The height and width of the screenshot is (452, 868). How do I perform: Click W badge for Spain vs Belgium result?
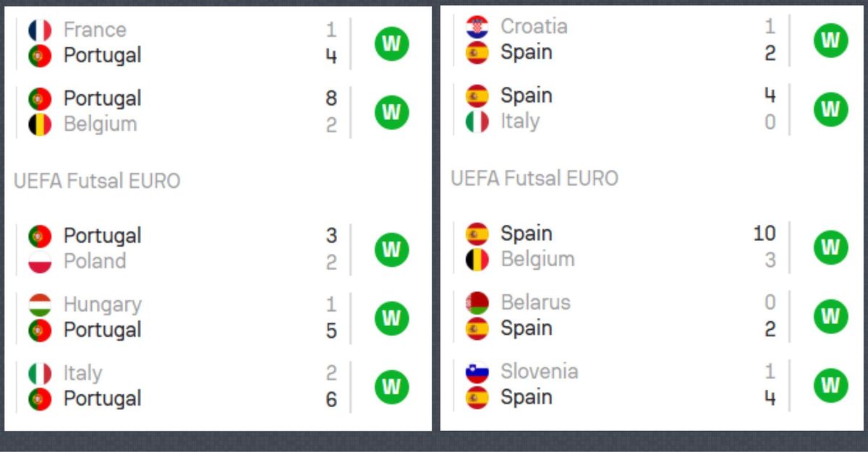click(830, 247)
